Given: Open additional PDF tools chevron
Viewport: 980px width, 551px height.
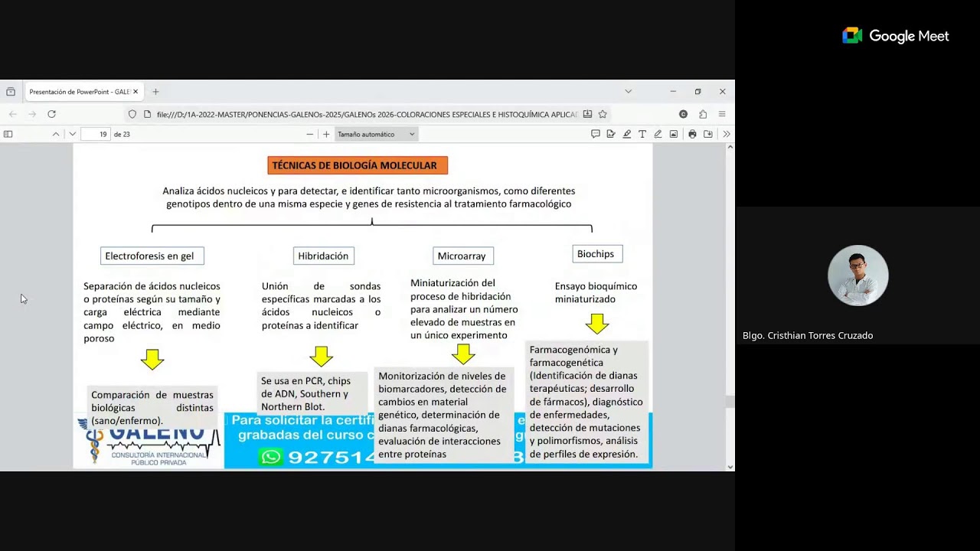Looking at the screenshot, I should 727,134.
